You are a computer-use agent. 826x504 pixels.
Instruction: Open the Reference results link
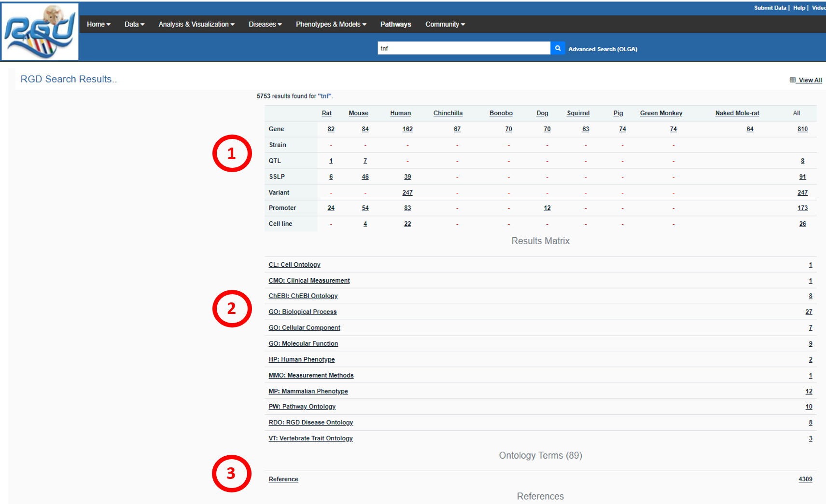coord(283,479)
